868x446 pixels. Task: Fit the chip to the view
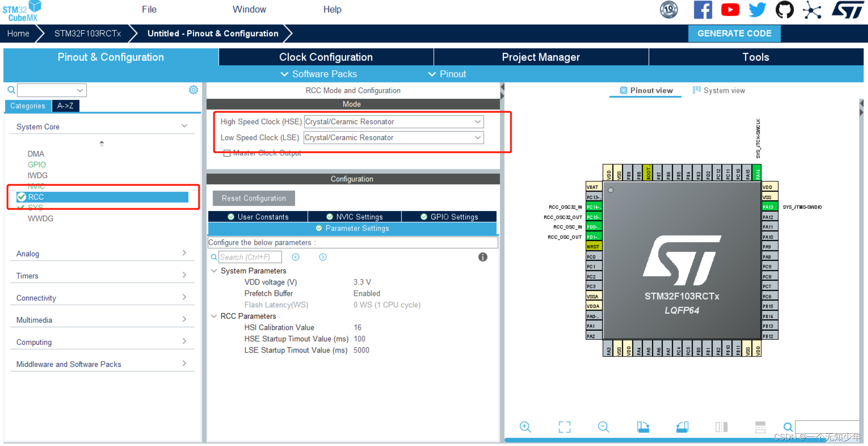point(564,426)
